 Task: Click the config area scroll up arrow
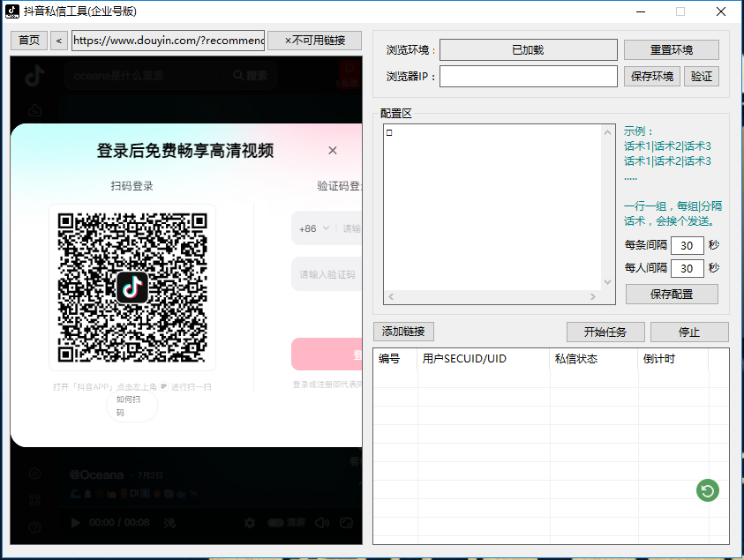click(x=607, y=132)
